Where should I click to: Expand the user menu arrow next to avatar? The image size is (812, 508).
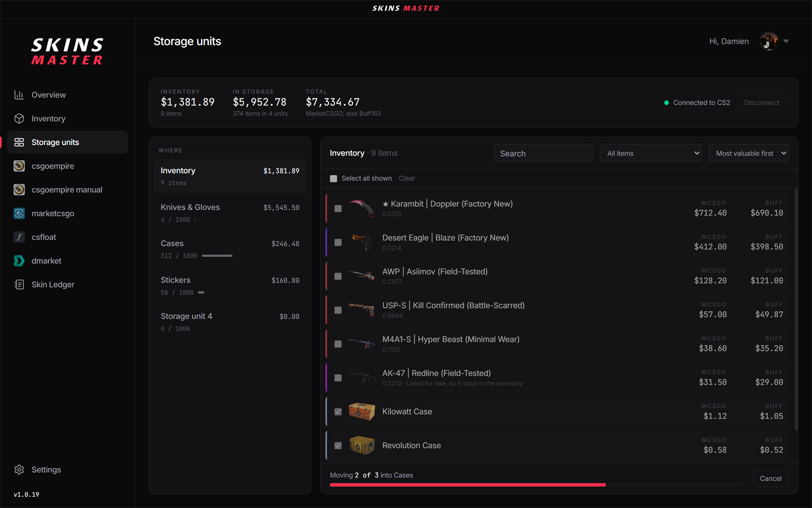click(786, 41)
